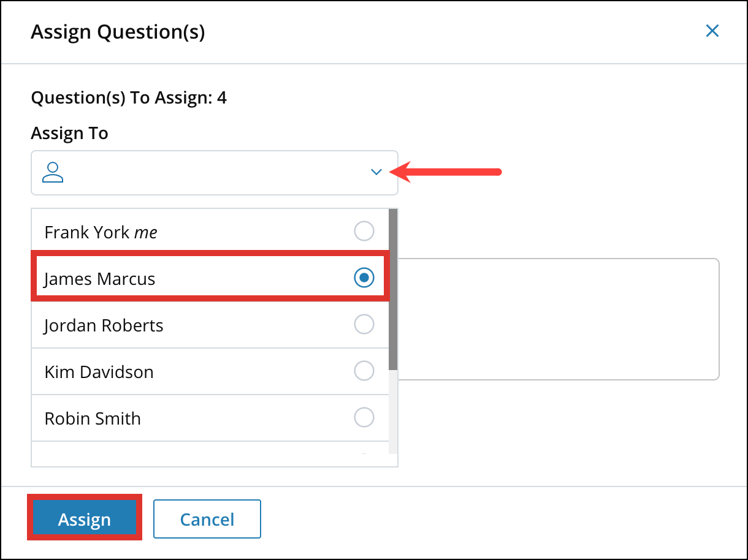Choose Jordan Roberts radio button
The width and height of the screenshot is (748, 560).
pos(364,324)
